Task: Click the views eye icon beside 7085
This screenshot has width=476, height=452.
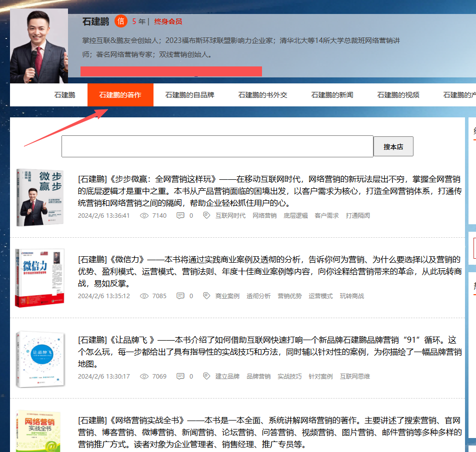Action: coord(144,296)
